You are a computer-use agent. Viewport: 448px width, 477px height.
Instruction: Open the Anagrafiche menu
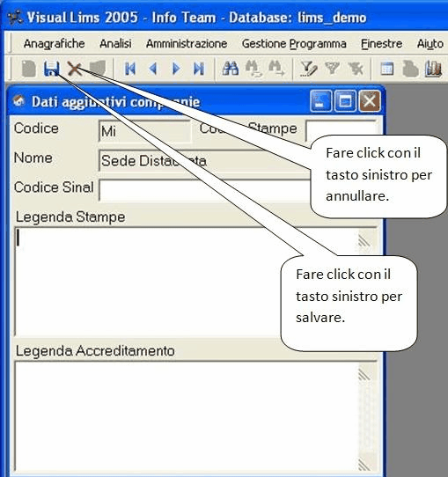click(55, 44)
